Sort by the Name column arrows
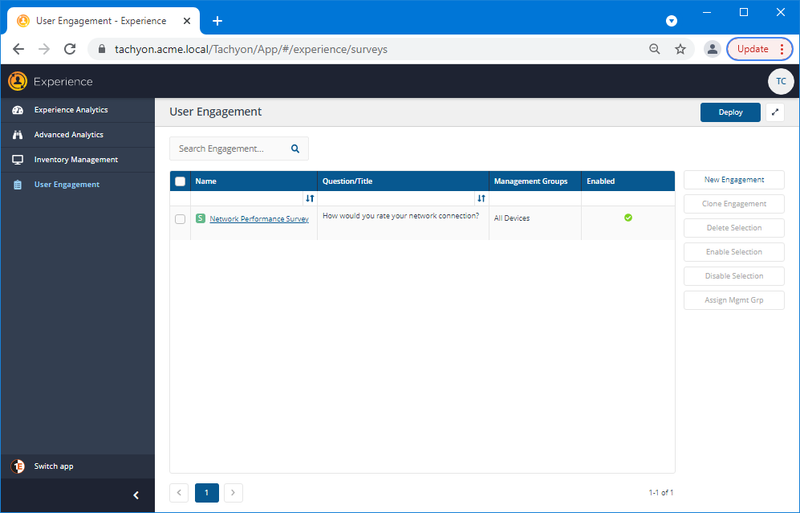The height and width of the screenshot is (513, 800). (309, 199)
